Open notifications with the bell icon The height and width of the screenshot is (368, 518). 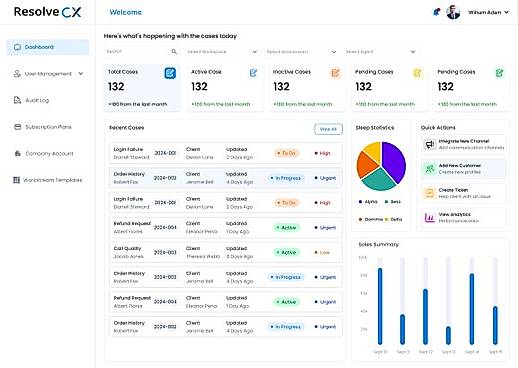[x=436, y=12]
